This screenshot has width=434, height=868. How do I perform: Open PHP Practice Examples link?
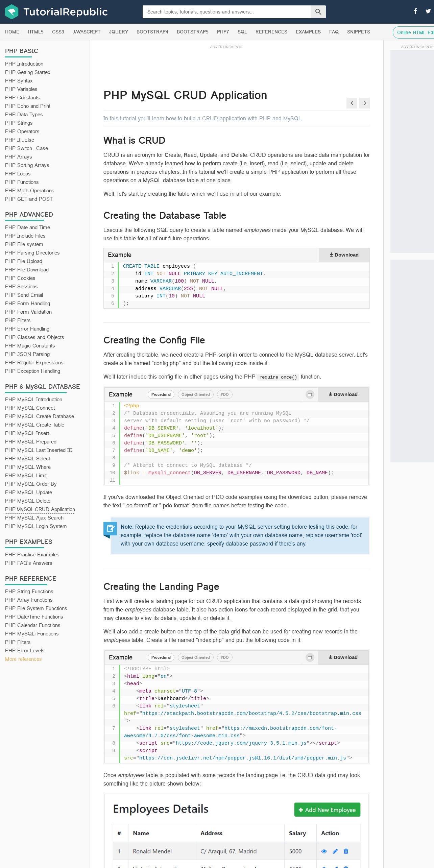pos(32,555)
